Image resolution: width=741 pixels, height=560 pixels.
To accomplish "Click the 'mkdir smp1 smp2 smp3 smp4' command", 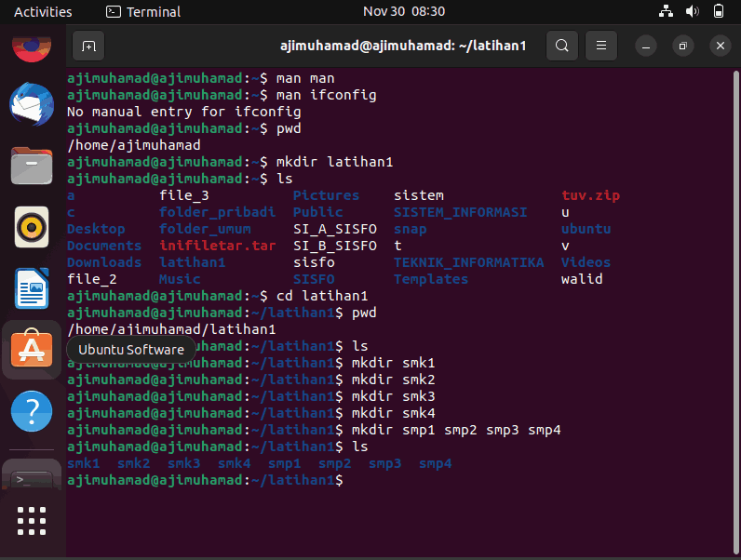I will [x=456, y=430].
